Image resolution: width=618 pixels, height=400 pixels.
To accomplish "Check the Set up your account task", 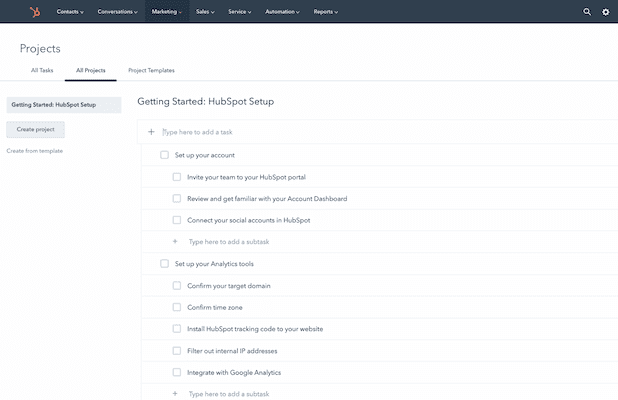I will pyautogui.click(x=164, y=155).
